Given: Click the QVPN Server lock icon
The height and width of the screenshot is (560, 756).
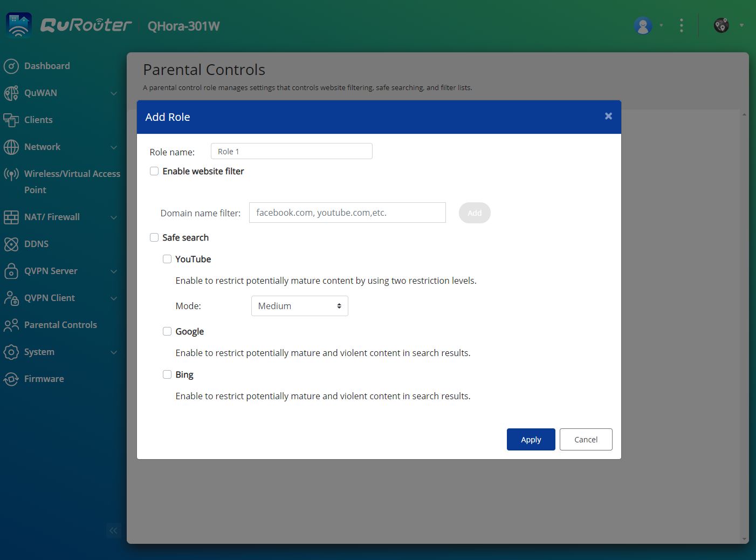Looking at the screenshot, I should pos(11,271).
